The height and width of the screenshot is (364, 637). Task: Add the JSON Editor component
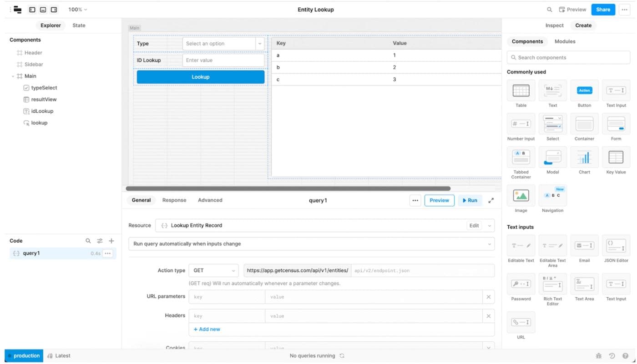coord(616,246)
